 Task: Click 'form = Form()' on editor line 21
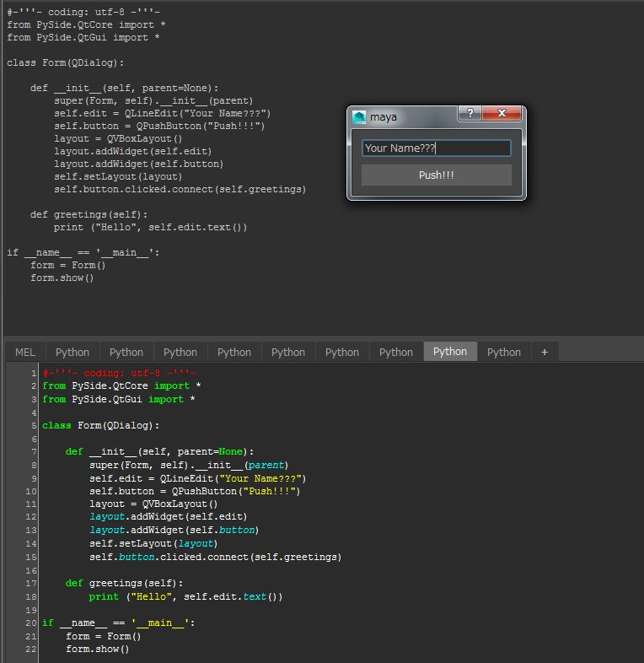(104, 636)
